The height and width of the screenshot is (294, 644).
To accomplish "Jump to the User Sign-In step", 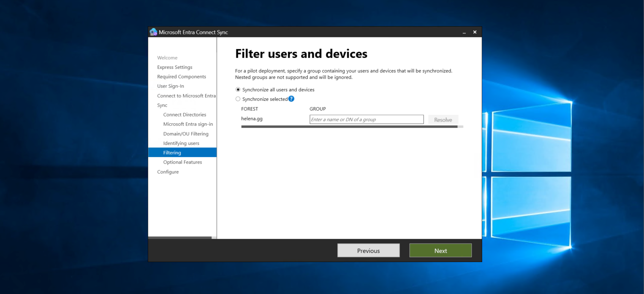I will (x=171, y=86).
